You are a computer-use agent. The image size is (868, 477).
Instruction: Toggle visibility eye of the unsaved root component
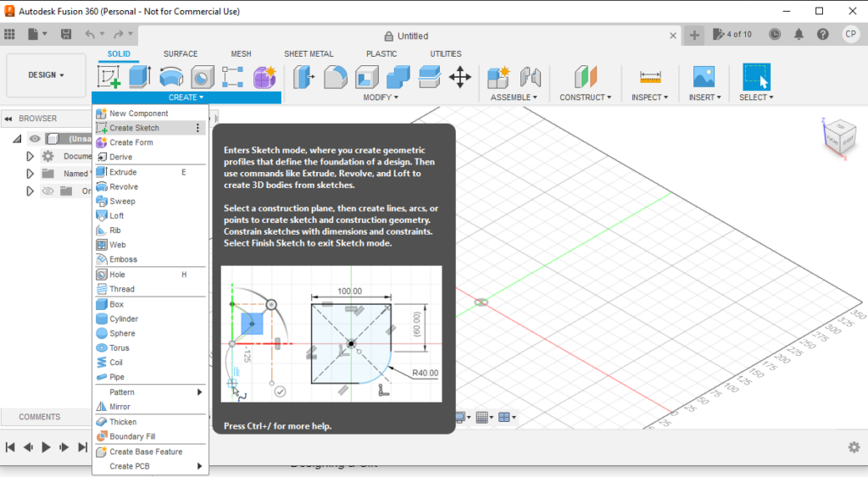click(35, 139)
